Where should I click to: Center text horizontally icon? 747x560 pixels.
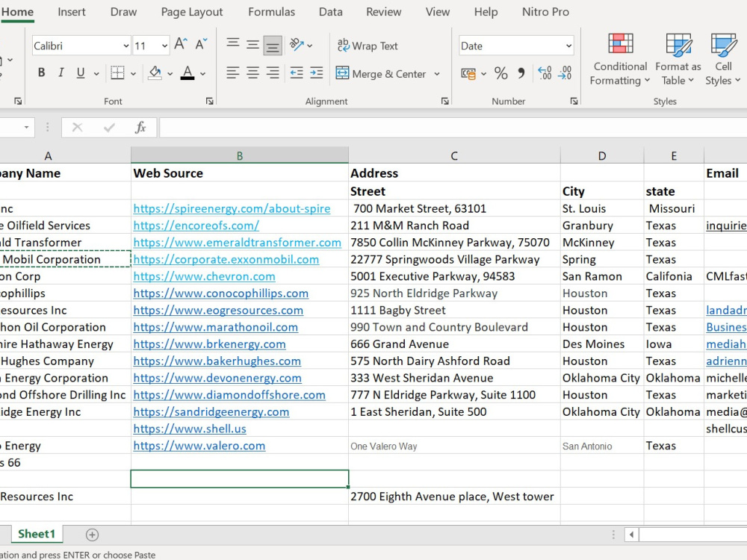253,73
